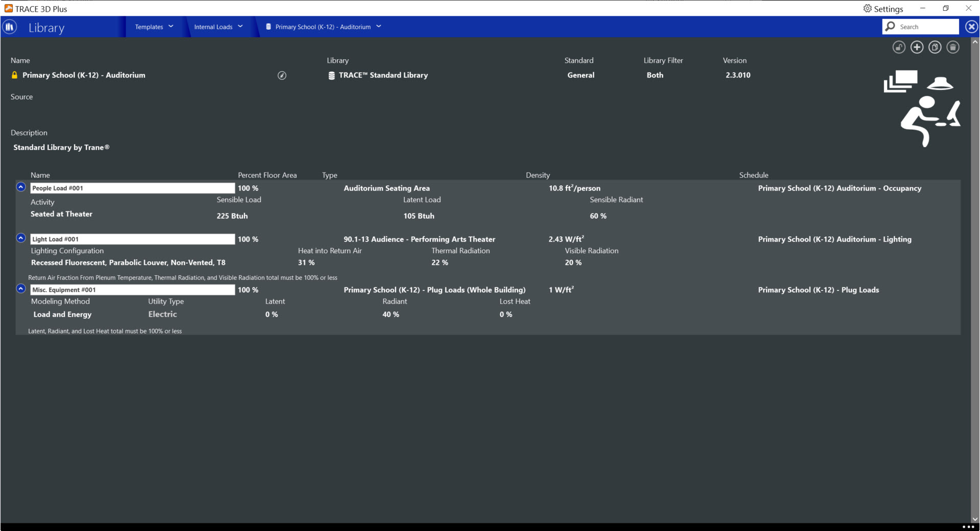Click the unlock library icon
Image resolution: width=980 pixels, height=531 pixels.
click(898, 47)
